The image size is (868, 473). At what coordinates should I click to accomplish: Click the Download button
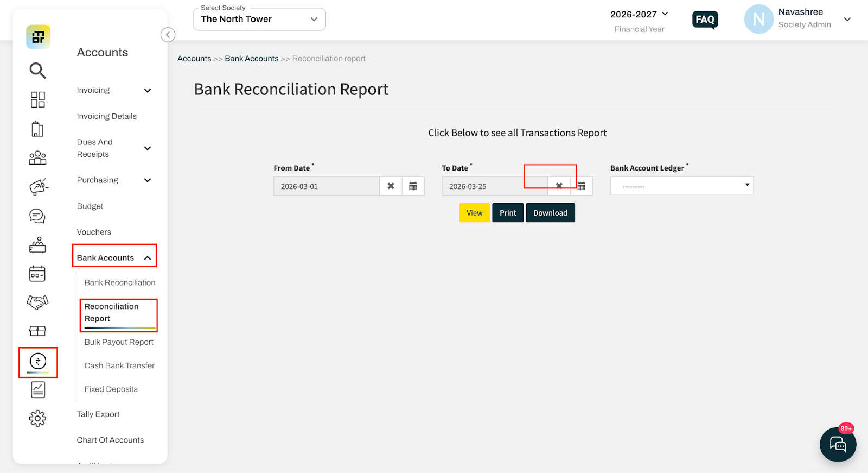click(x=551, y=213)
